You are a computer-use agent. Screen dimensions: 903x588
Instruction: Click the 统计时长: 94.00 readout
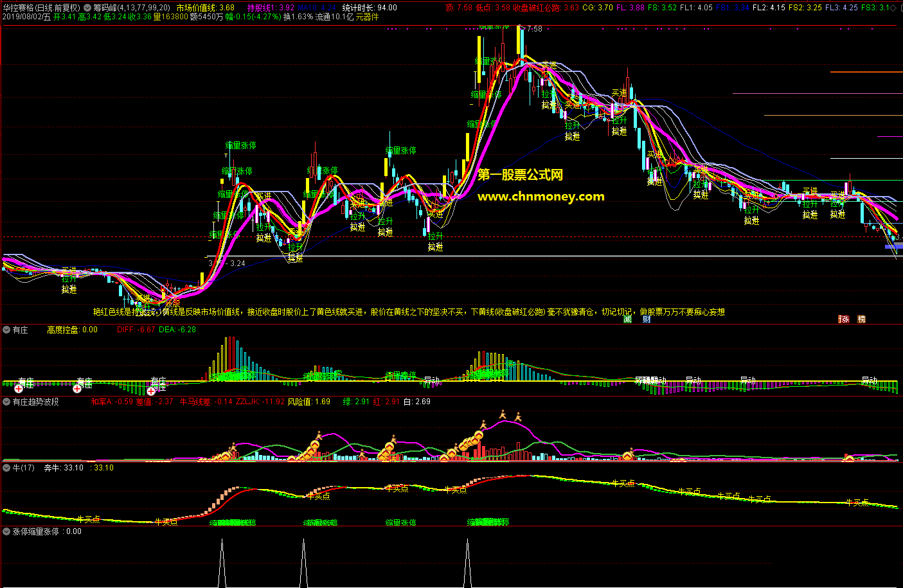coord(370,8)
